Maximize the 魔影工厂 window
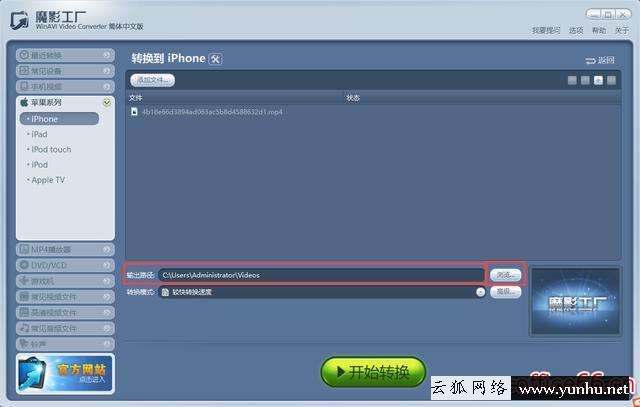 point(609,15)
